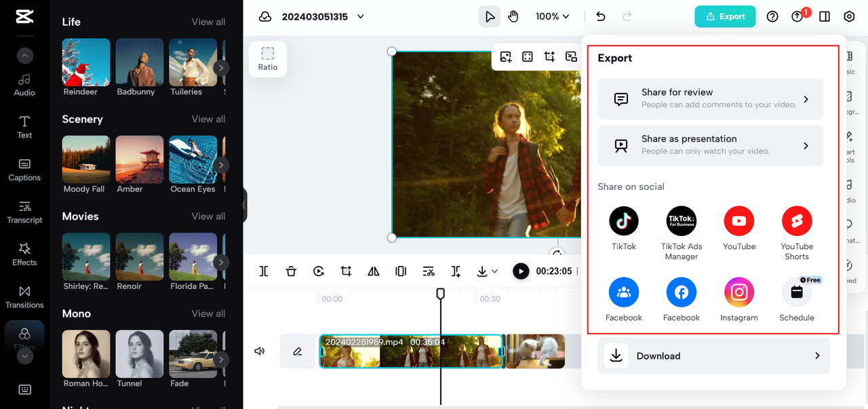This screenshot has width=868, height=409.
Task: Open the layout panel icon
Action: tap(825, 16)
